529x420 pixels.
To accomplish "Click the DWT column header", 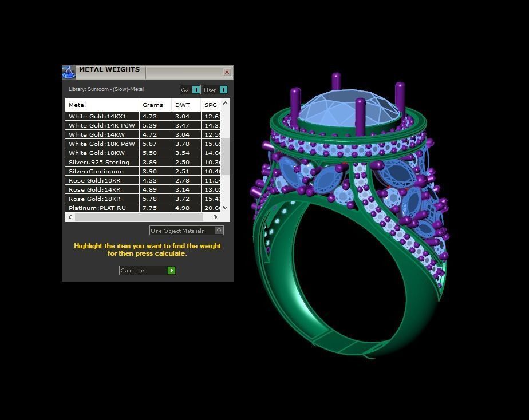I will coord(186,105).
